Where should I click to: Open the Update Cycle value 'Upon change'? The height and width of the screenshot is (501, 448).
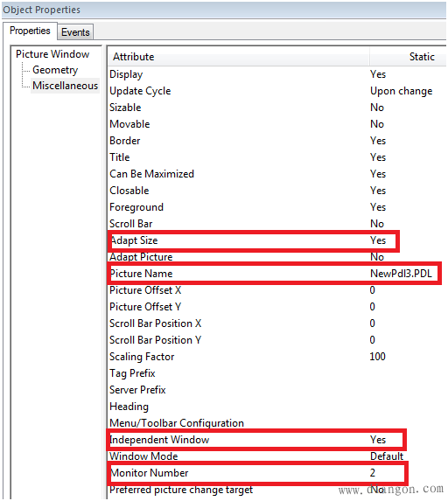coord(401,91)
